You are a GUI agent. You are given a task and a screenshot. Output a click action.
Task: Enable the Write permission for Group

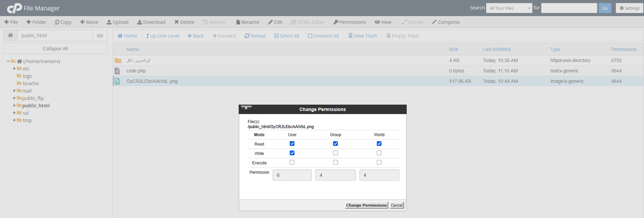(x=335, y=153)
